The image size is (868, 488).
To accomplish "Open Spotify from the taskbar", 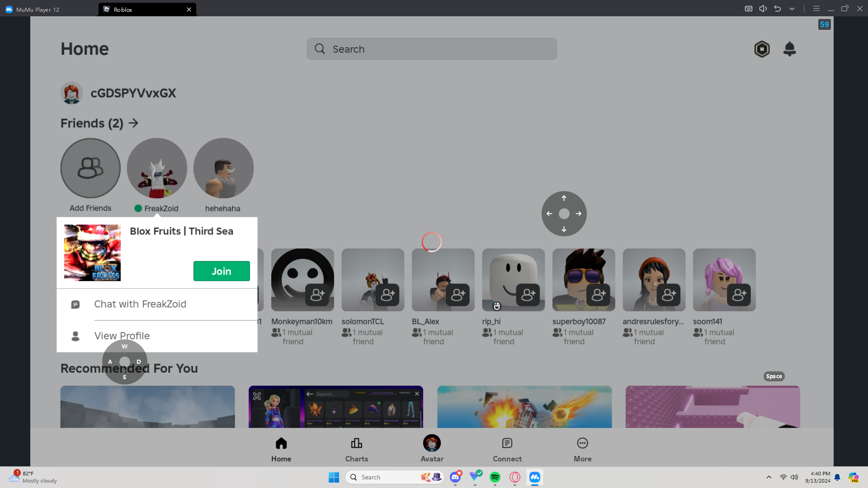I will 495,477.
